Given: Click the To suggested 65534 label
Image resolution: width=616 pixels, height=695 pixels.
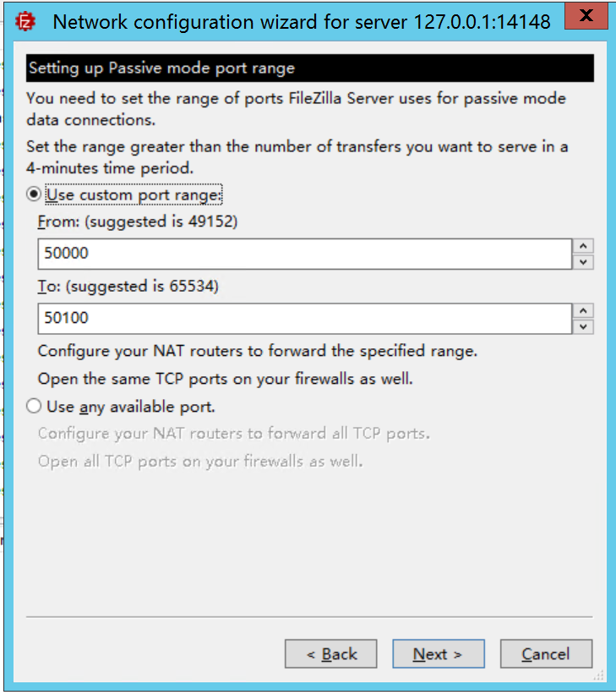Looking at the screenshot, I should coord(128,286).
